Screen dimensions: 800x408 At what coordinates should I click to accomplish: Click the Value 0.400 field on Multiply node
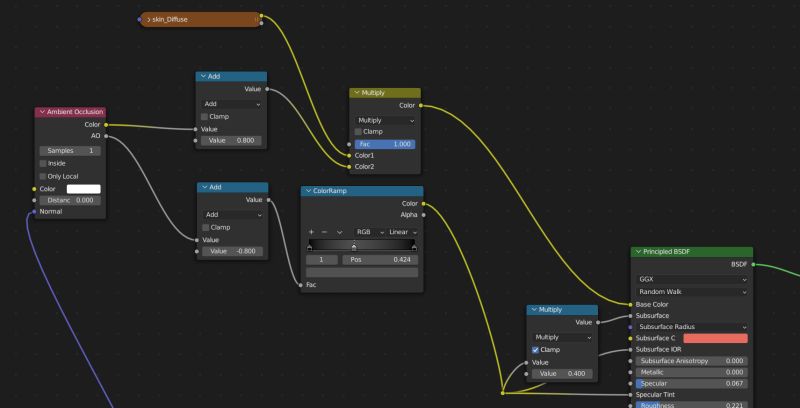coord(562,374)
